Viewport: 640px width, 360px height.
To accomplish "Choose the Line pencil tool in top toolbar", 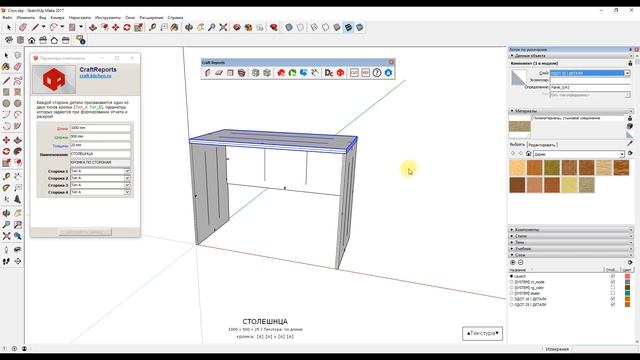I will 36,27.
